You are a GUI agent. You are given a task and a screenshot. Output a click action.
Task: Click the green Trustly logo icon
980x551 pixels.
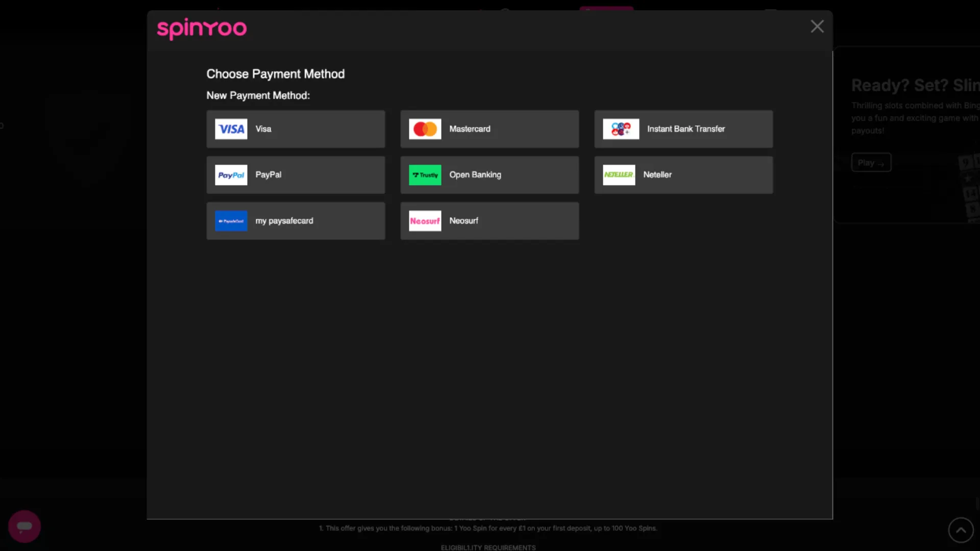(x=425, y=175)
